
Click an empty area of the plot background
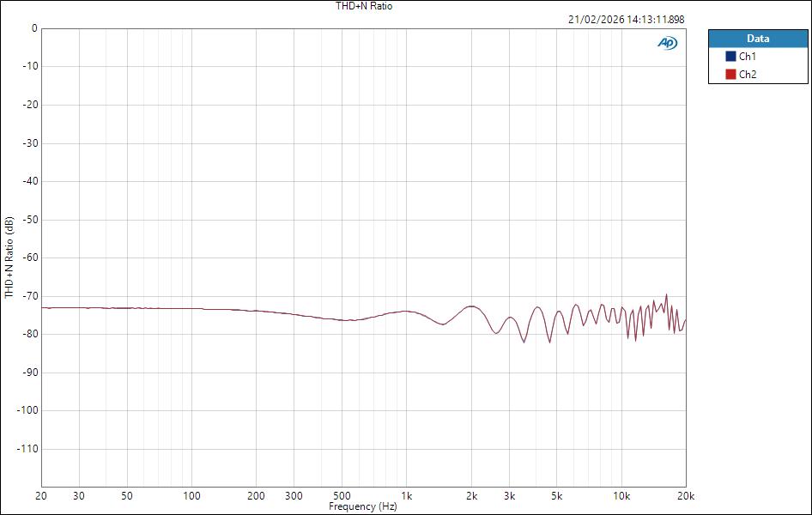[x=343, y=172]
